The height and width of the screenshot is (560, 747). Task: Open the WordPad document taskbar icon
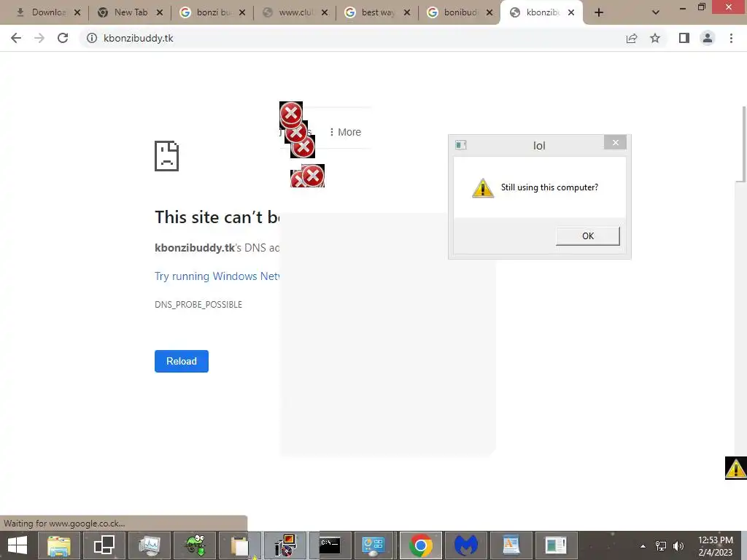pos(511,545)
